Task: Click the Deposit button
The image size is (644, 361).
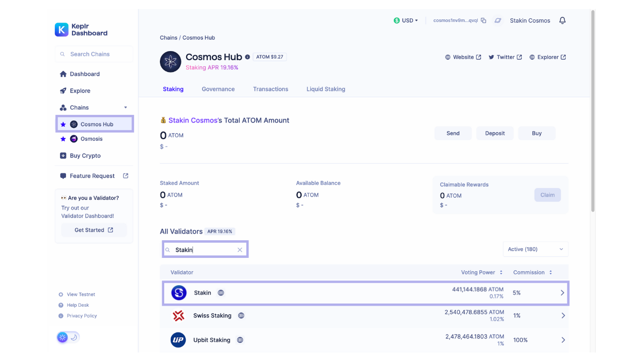Action: click(x=495, y=133)
